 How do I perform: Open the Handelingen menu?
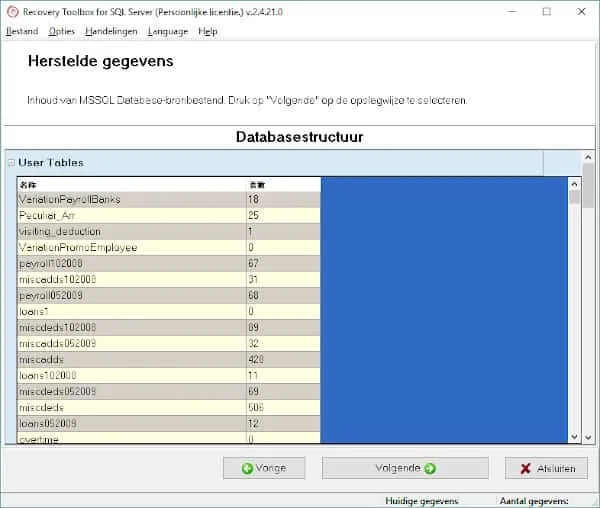[111, 31]
